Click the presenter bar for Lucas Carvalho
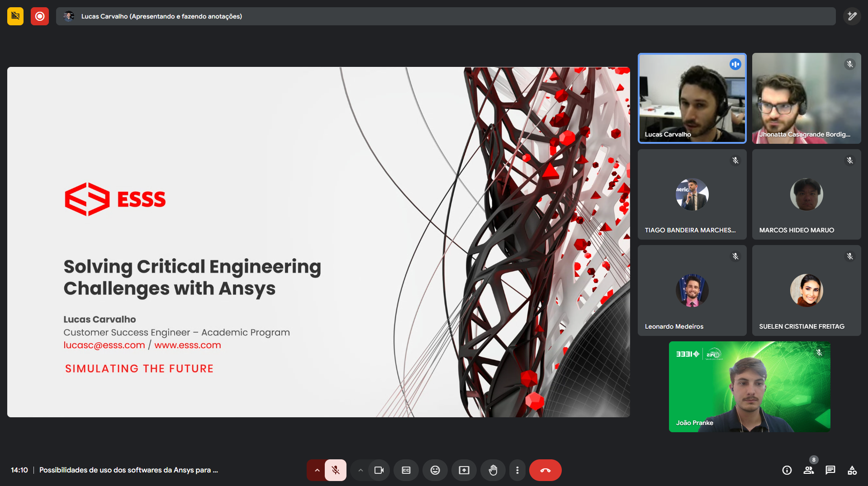The width and height of the screenshot is (868, 486). (446, 16)
